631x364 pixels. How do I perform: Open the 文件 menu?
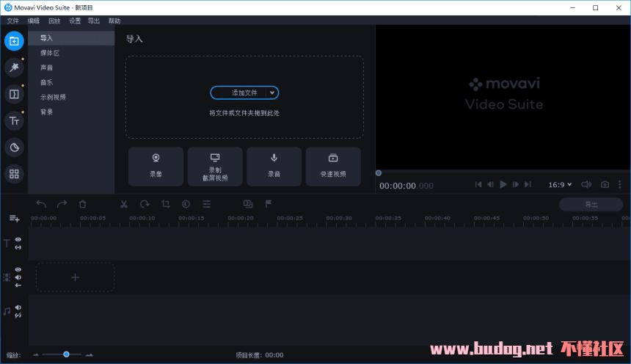[13, 21]
